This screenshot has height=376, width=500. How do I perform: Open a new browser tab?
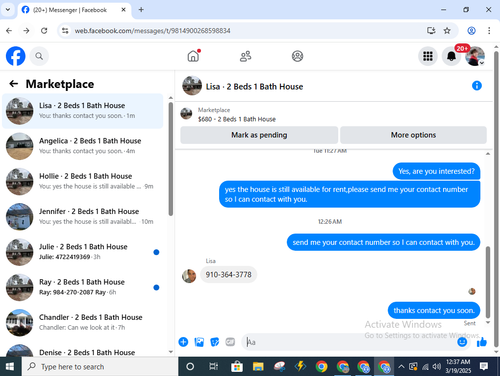(x=141, y=10)
